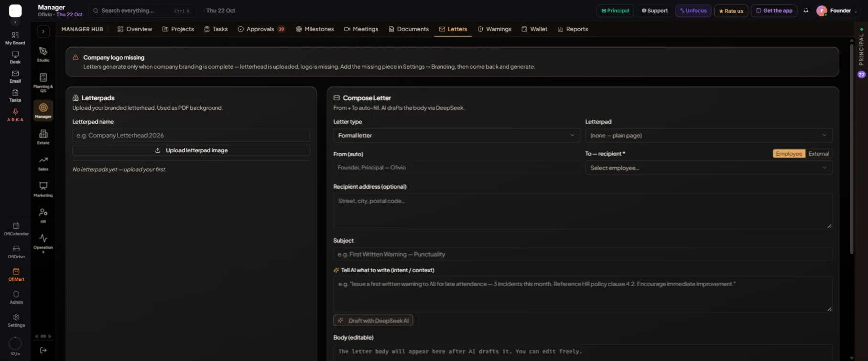
Task: Open OfiCalendar from the sidebar
Action: click(16, 229)
